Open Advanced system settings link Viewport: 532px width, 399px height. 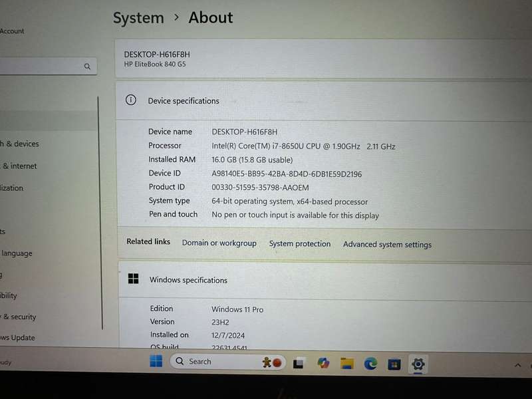[x=387, y=245]
